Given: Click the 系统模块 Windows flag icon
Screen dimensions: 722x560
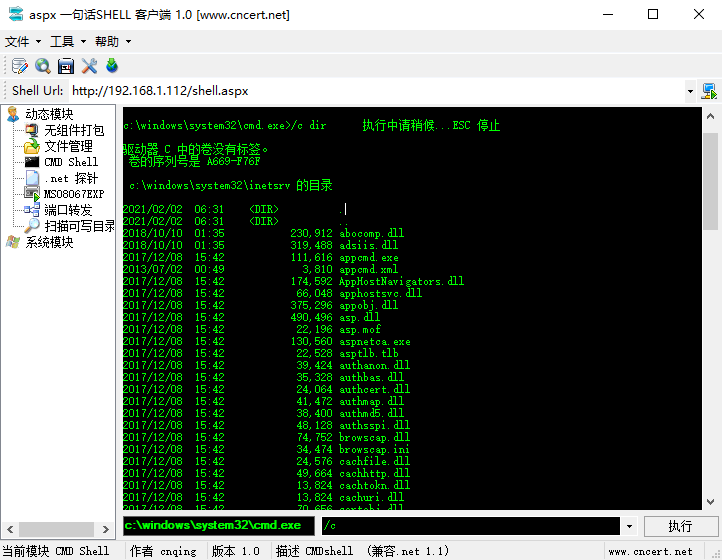Looking at the screenshot, I should 13,242.
